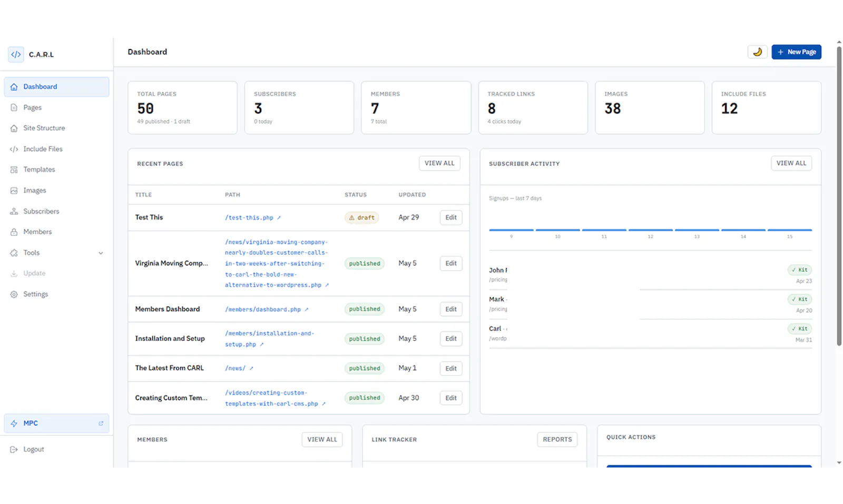843x504 pixels.
Task: Open installation-and-setup.php path link
Action: point(270,339)
